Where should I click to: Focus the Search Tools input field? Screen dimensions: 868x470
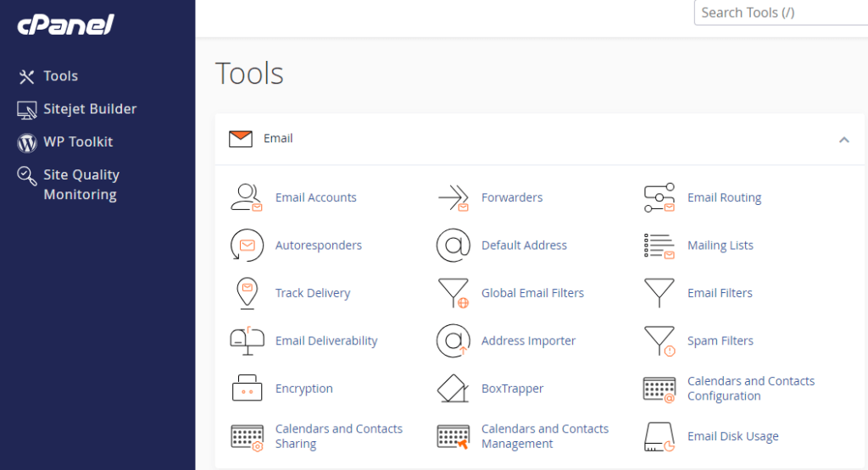point(780,13)
